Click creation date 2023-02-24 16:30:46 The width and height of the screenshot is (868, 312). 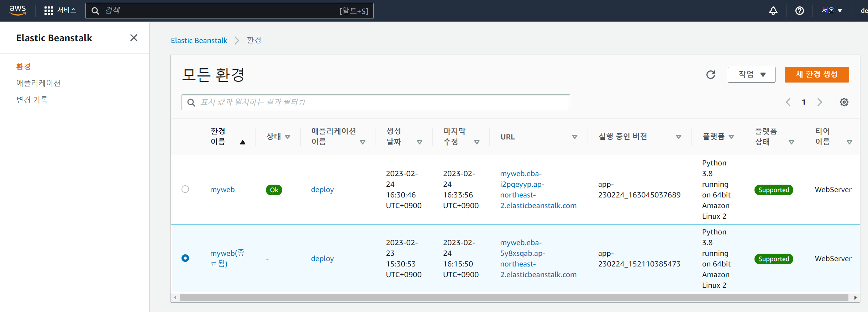tap(404, 190)
